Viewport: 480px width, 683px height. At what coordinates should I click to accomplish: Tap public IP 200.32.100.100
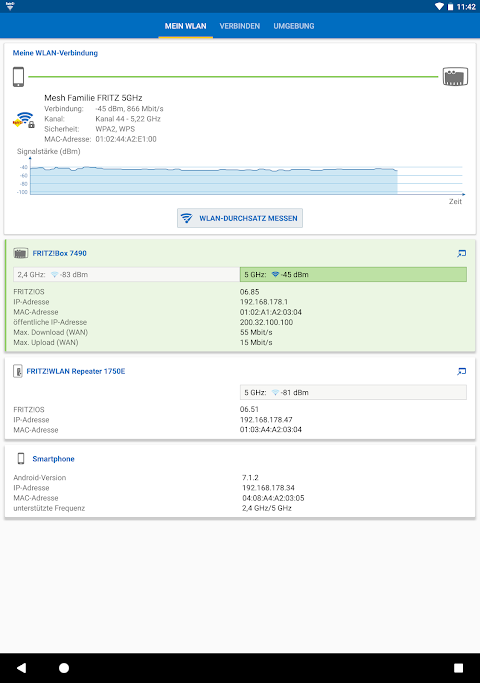tap(266, 322)
